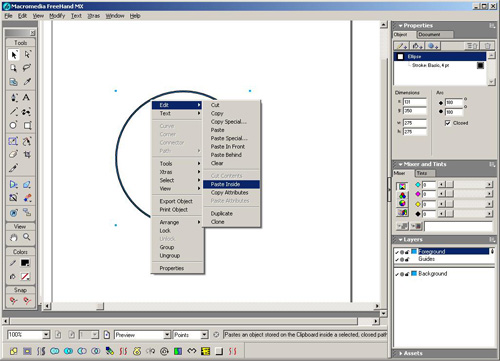Click the RGB mode icon in Mixer

coord(402,195)
